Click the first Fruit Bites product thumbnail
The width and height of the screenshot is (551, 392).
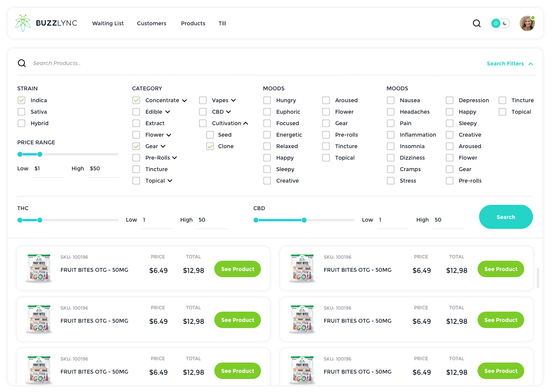(x=39, y=268)
